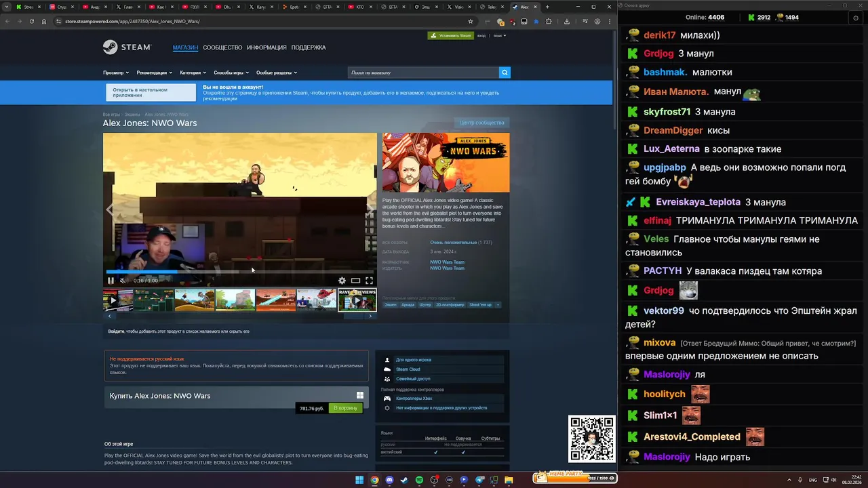Select the red helicopter screenshot thumbnail
The height and width of the screenshot is (488, 868).
click(x=316, y=300)
